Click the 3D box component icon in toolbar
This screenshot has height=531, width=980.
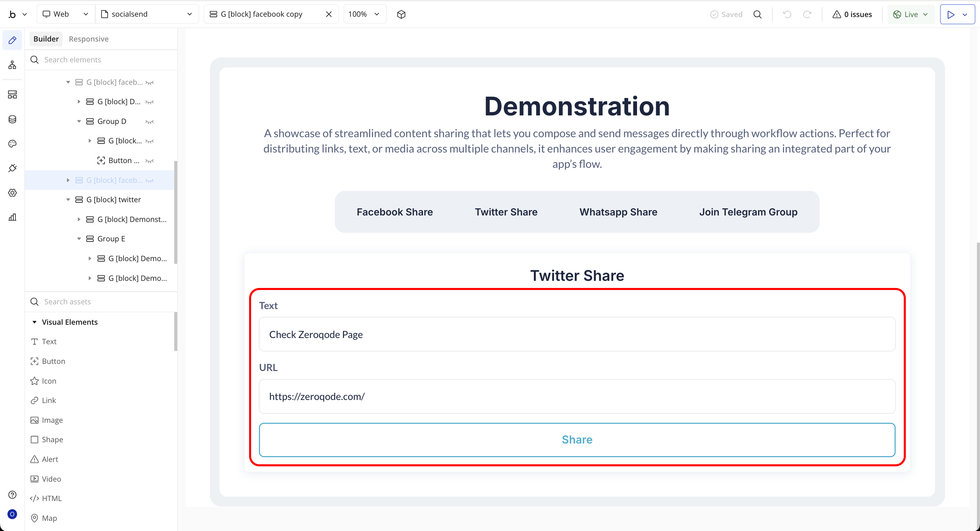point(401,14)
